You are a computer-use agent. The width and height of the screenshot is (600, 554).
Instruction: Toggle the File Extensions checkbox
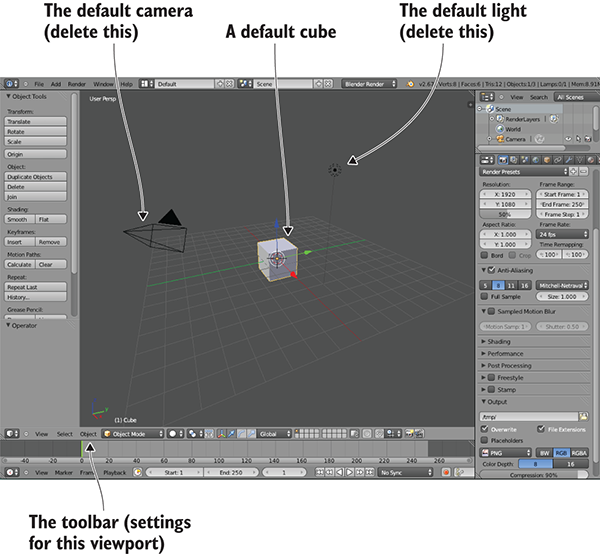point(541,429)
